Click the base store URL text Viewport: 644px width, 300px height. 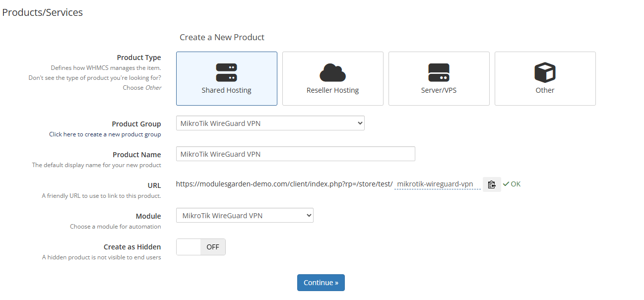pyautogui.click(x=284, y=184)
